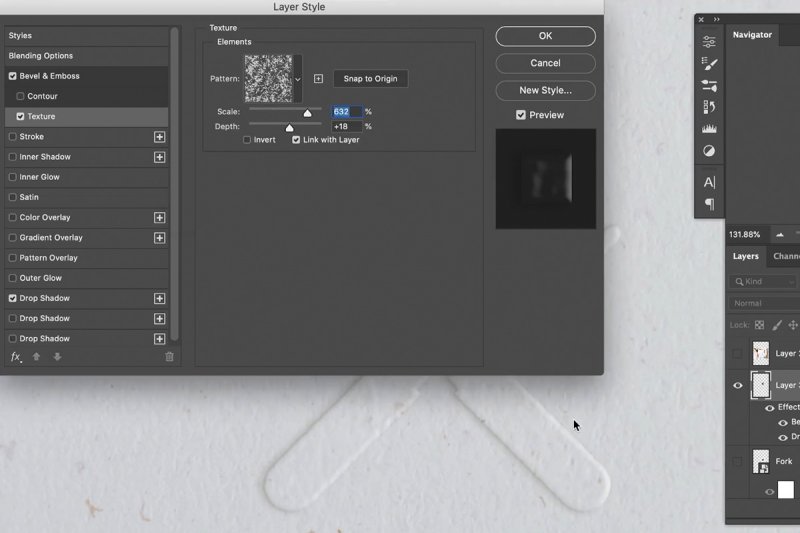The width and height of the screenshot is (800, 533).
Task: Open the Histogram panel icon
Action: point(709,129)
